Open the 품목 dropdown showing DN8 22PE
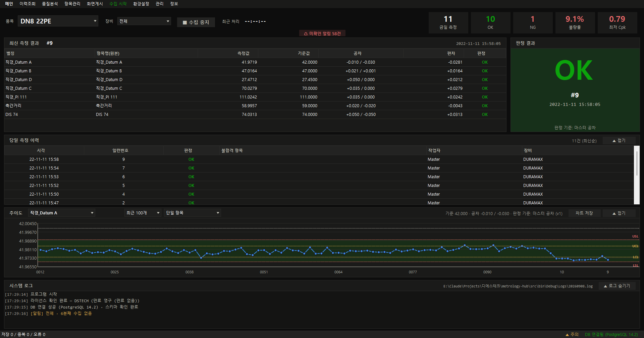The image size is (644, 338). coord(58,21)
